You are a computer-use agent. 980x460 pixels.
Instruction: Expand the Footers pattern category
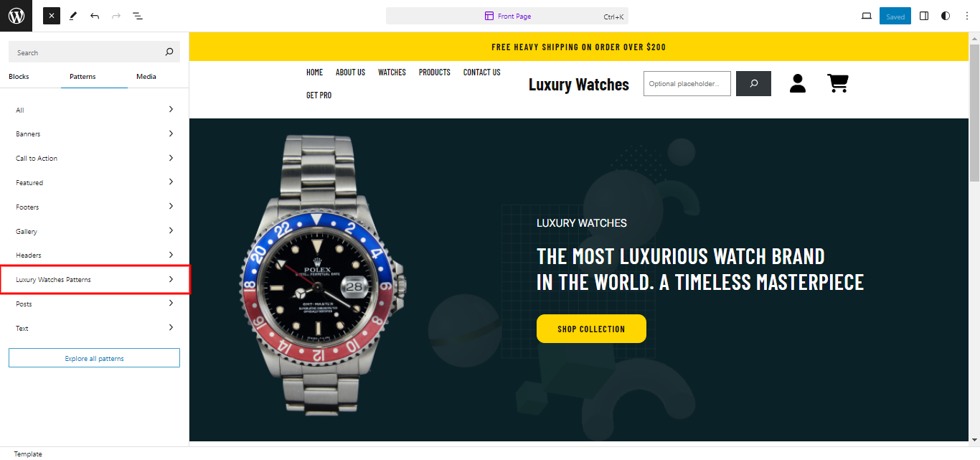[95, 207]
